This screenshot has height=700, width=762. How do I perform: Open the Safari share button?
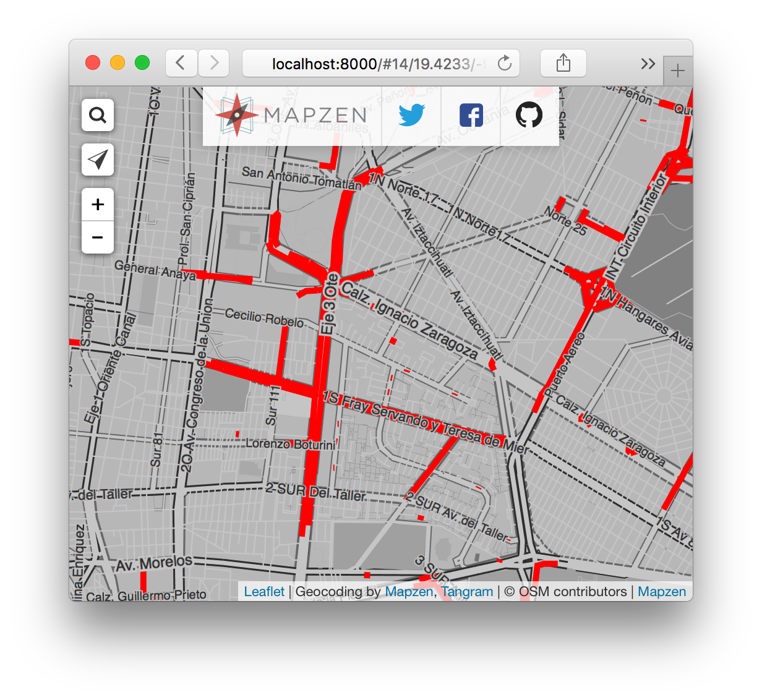[563, 63]
